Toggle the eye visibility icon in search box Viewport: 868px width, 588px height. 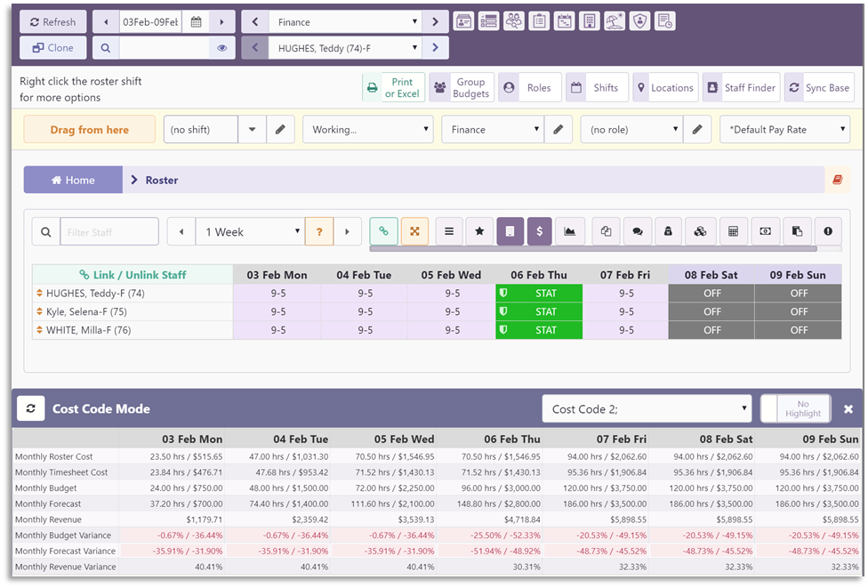click(x=222, y=48)
